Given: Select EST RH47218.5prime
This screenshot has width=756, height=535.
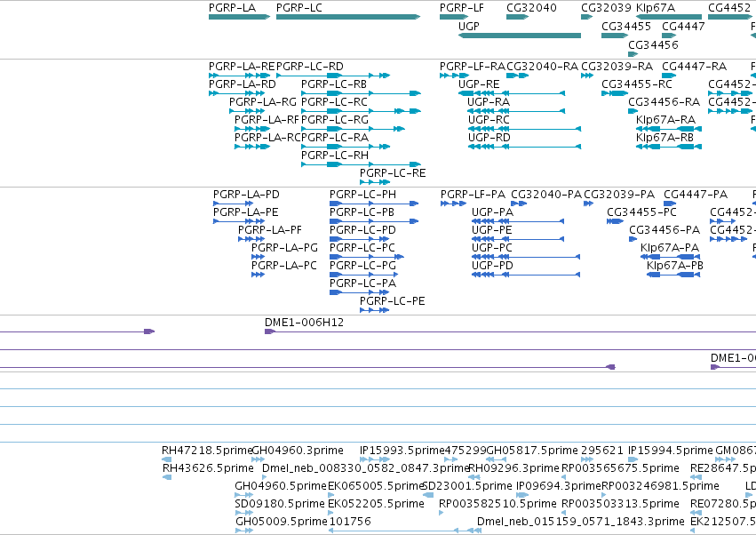Looking at the screenshot, I should click(167, 459).
